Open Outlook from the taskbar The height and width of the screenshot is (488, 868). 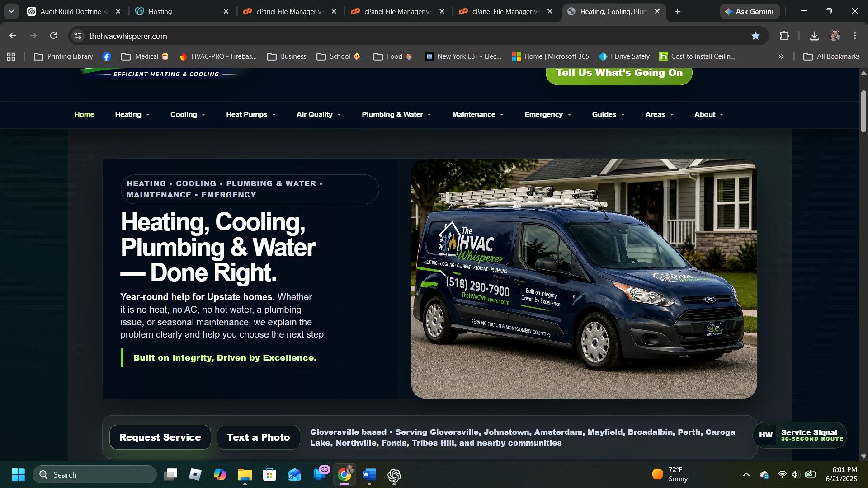click(294, 474)
